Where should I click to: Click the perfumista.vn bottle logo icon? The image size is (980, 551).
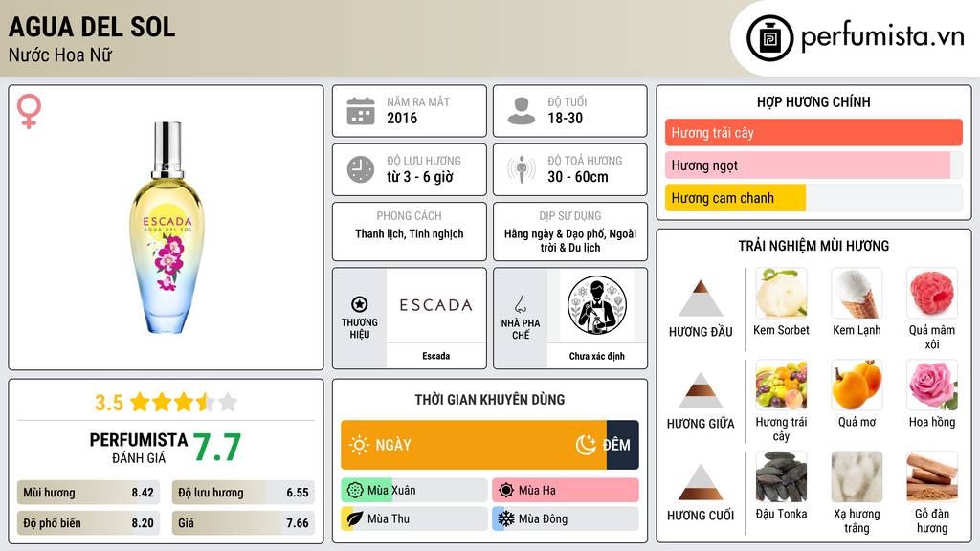coord(769,38)
